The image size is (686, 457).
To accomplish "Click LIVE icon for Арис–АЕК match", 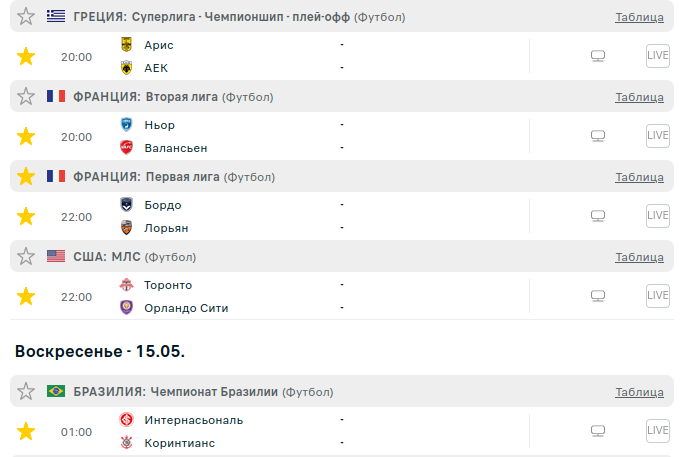I will pyautogui.click(x=657, y=56).
